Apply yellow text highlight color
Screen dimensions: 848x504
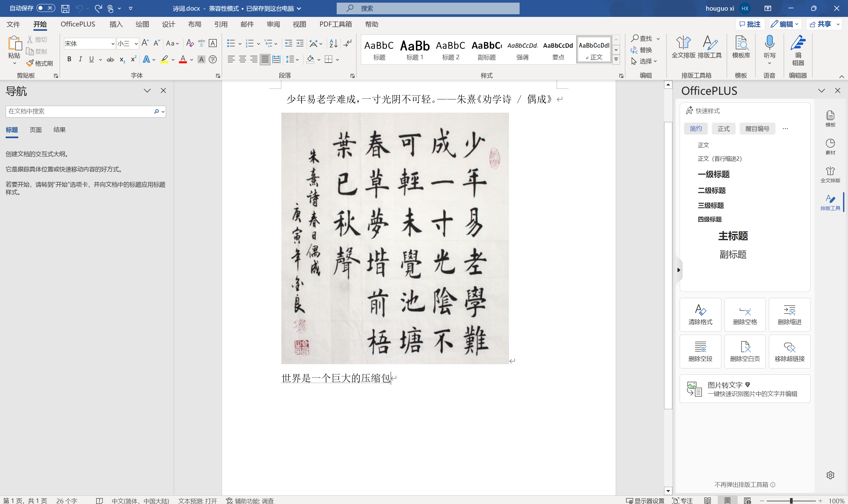tap(164, 59)
